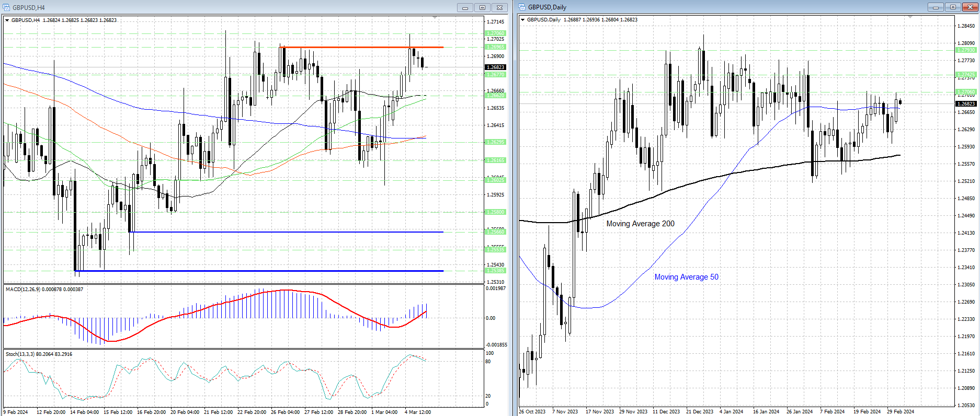Click the green 1.25535 level tag on H4 chart
The width and height of the screenshot is (980, 416).
tap(495, 250)
